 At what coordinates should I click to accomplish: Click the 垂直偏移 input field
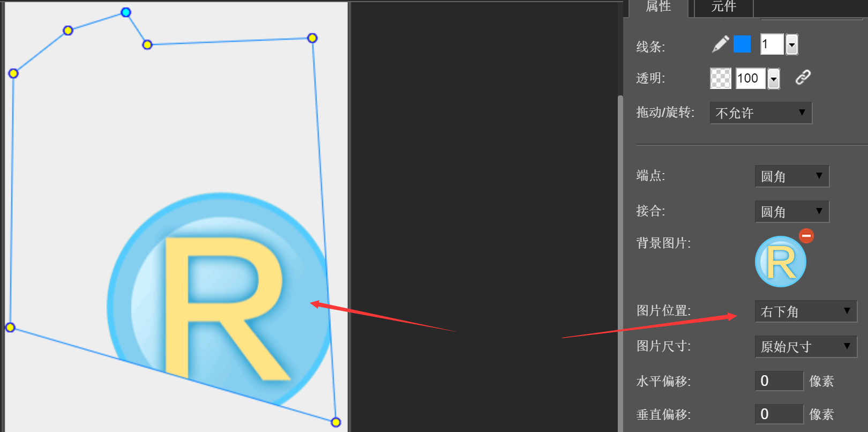coord(779,414)
